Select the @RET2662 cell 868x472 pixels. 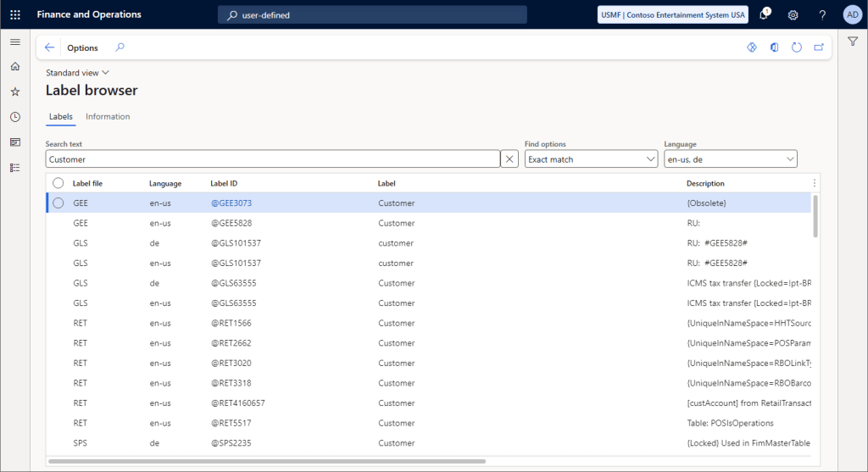tap(231, 343)
